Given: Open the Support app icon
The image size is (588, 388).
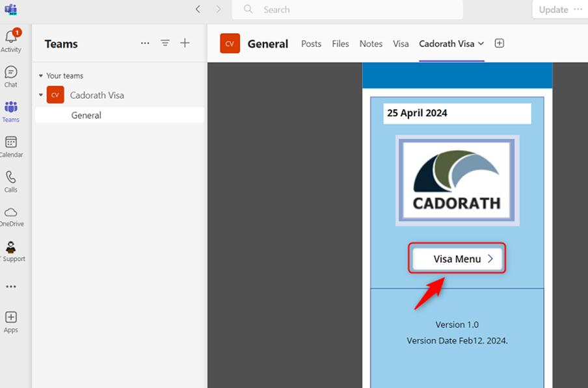Looking at the screenshot, I should [11, 252].
